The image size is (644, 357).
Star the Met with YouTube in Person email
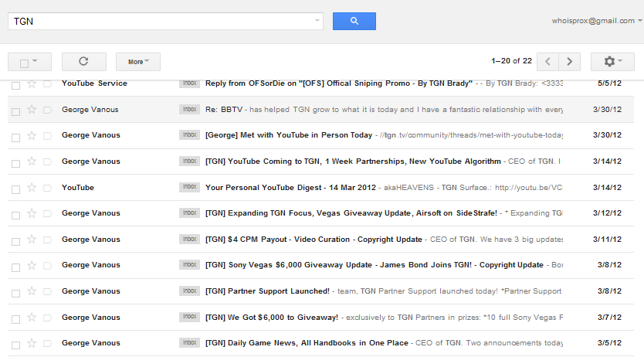point(32,135)
